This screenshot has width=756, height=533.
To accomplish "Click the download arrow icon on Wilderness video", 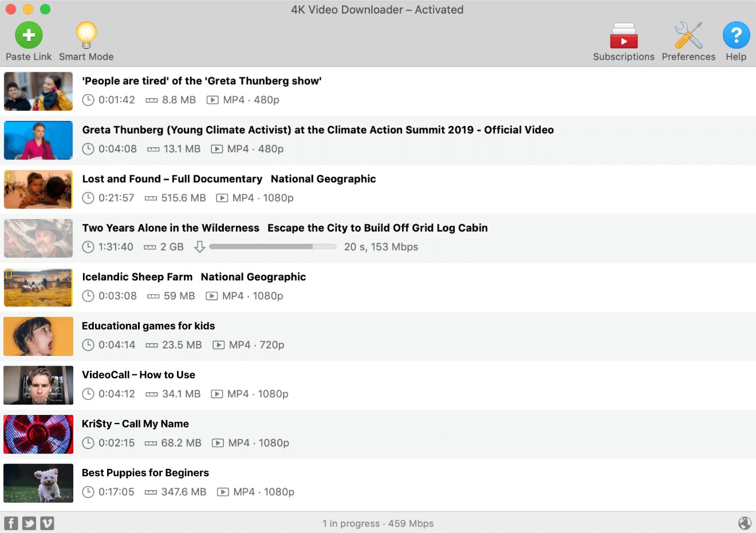I will tap(199, 247).
